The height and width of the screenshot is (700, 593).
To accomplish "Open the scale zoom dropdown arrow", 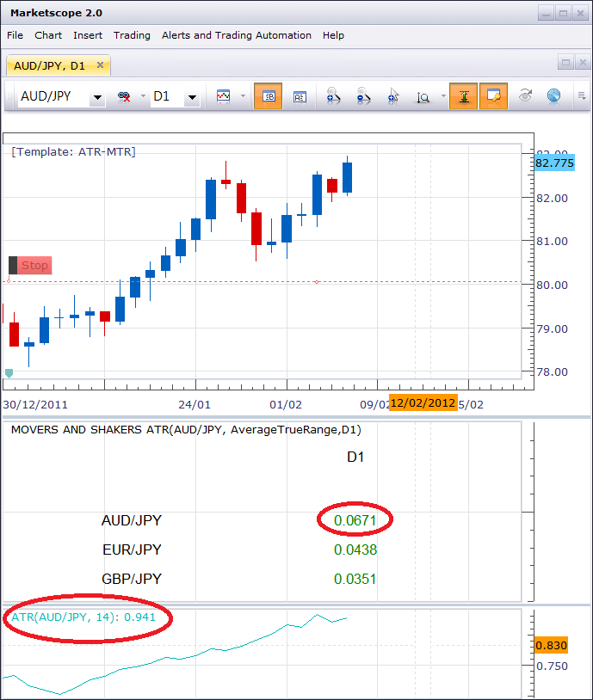I will [443, 96].
